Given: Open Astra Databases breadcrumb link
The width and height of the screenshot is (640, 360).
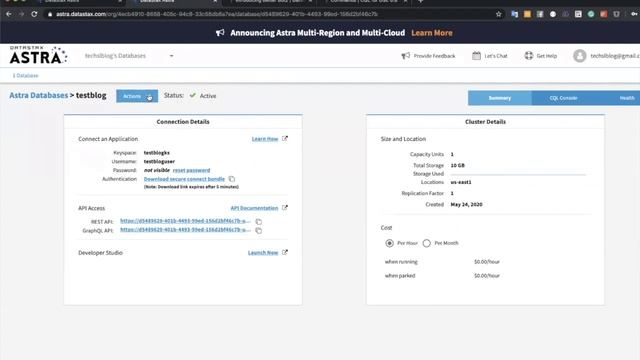Looking at the screenshot, I should tap(39, 95).
